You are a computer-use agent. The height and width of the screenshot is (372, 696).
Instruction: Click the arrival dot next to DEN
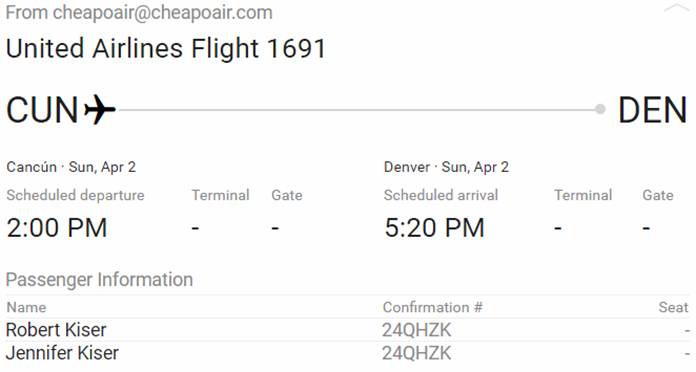600,109
